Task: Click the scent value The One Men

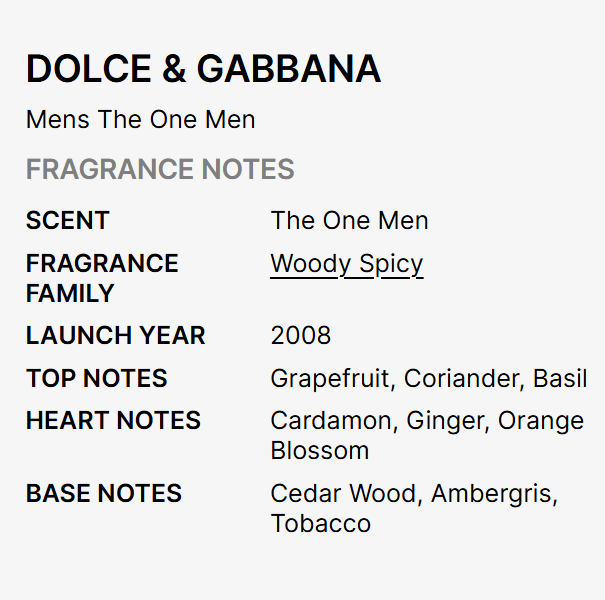Action: pyautogui.click(x=349, y=221)
